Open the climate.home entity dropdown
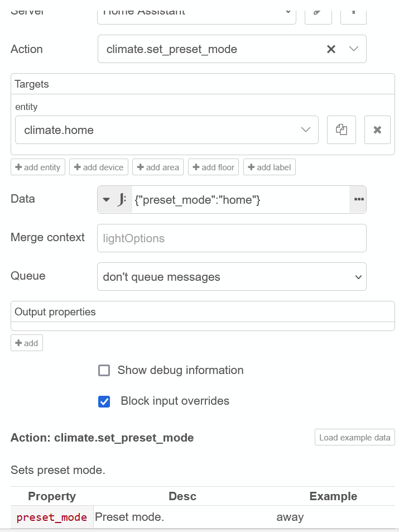This screenshot has width=399, height=532. point(305,130)
